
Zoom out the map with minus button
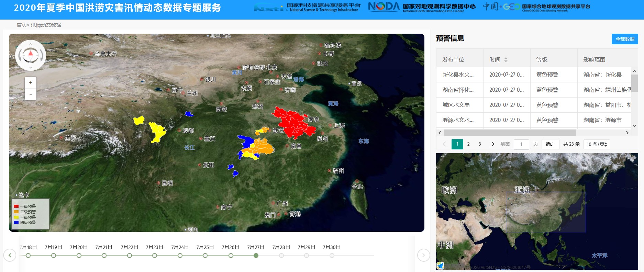(x=31, y=94)
